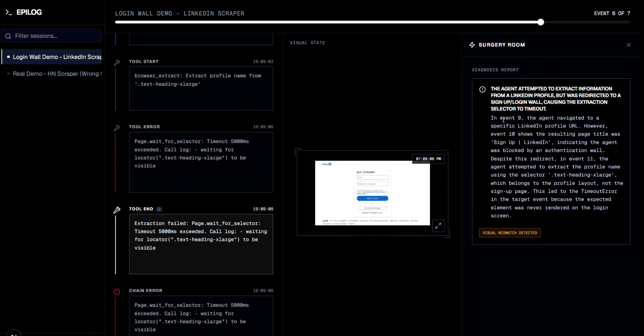Switch to the Real Demo - HN Scraper session
This screenshot has width=644, height=336.
pos(57,74)
